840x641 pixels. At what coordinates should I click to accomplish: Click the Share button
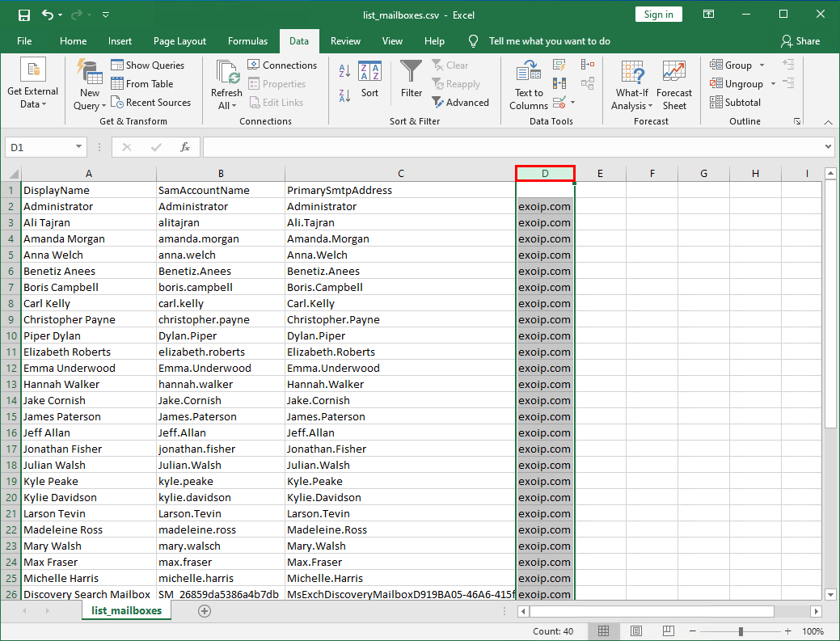tap(802, 40)
